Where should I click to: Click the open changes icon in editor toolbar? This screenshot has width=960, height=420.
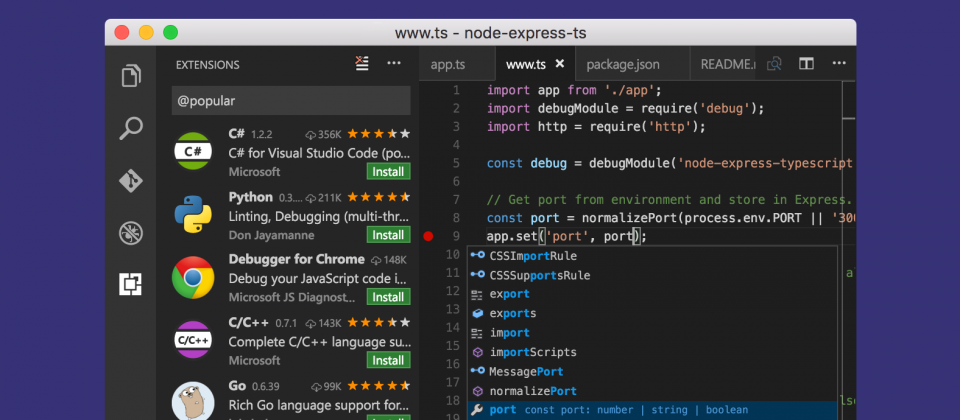(x=773, y=64)
